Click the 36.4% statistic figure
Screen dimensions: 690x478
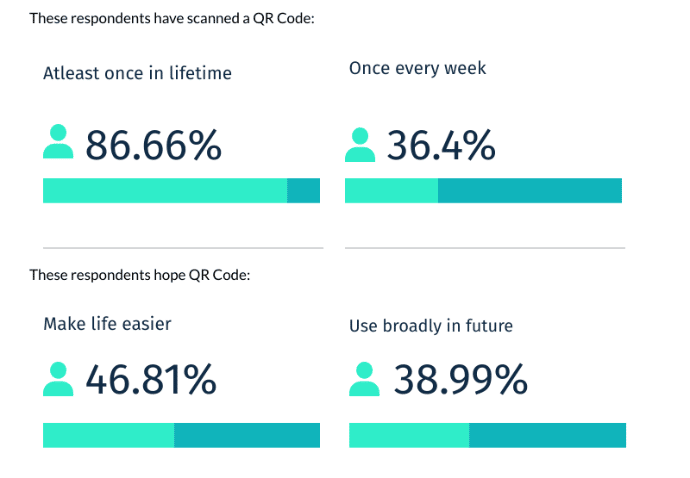440,146
